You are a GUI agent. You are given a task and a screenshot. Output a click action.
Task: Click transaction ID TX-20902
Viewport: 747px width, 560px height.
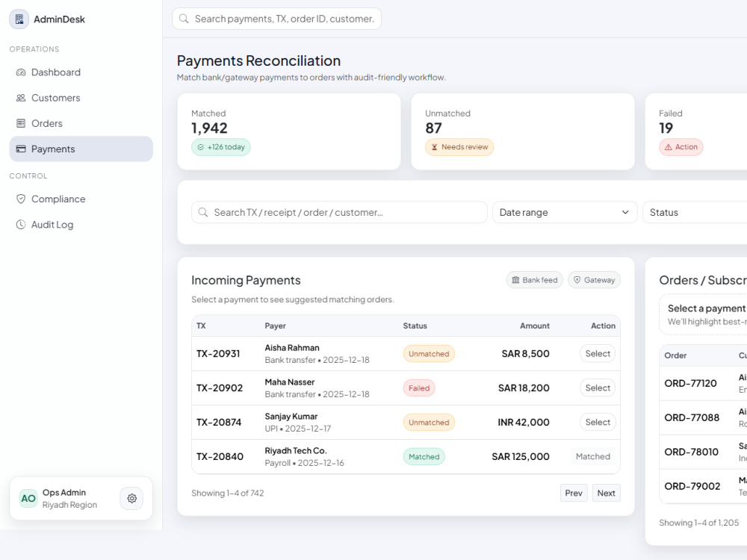pyautogui.click(x=220, y=388)
